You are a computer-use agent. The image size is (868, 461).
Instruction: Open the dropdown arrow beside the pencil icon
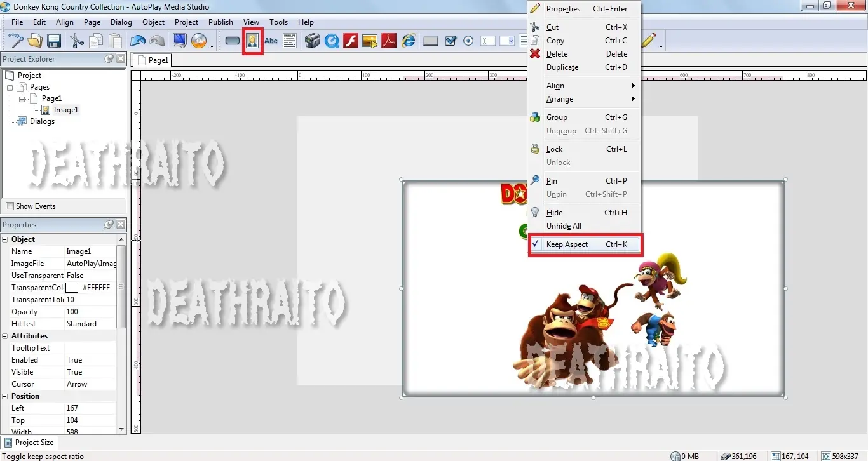pos(661,46)
